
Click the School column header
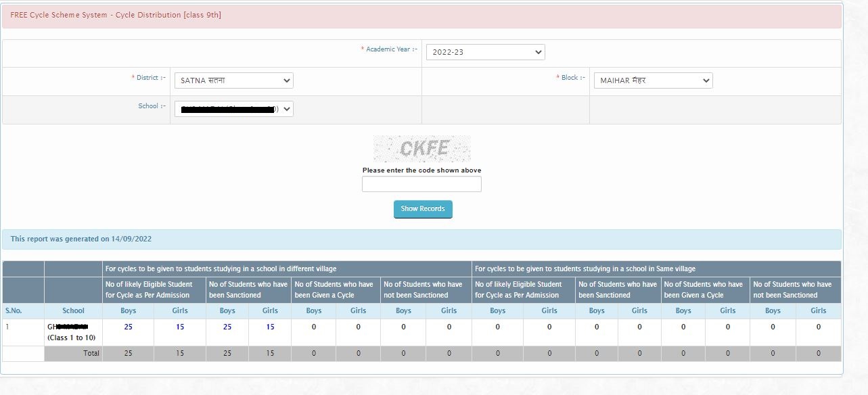tap(73, 310)
